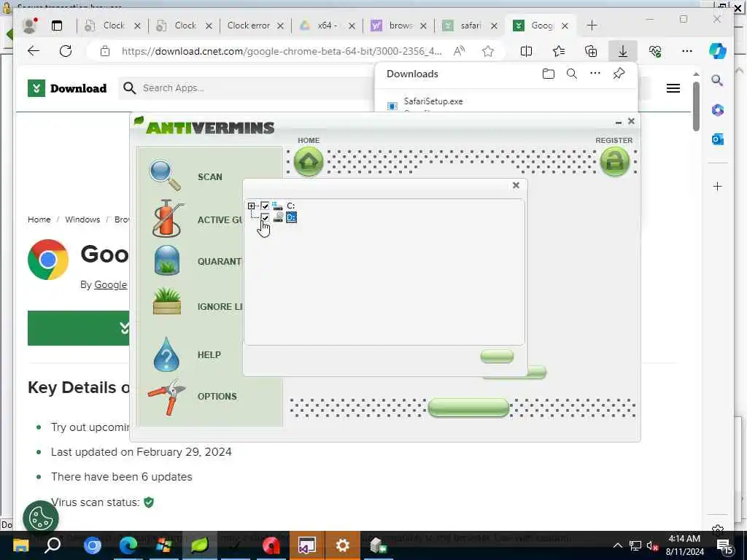The height and width of the screenshot is (560, 747).
Task: Switch to the brows tab
Action: tap(398, 26)
